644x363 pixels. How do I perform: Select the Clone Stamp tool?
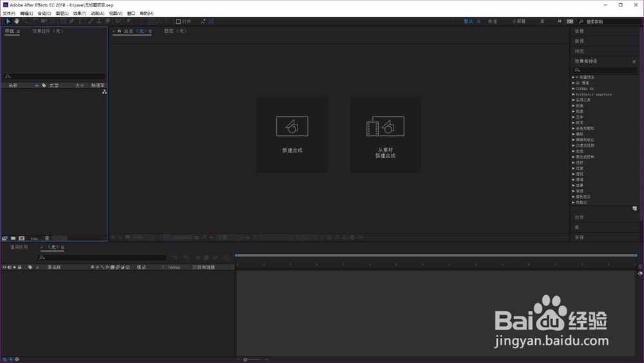point(99,21)
